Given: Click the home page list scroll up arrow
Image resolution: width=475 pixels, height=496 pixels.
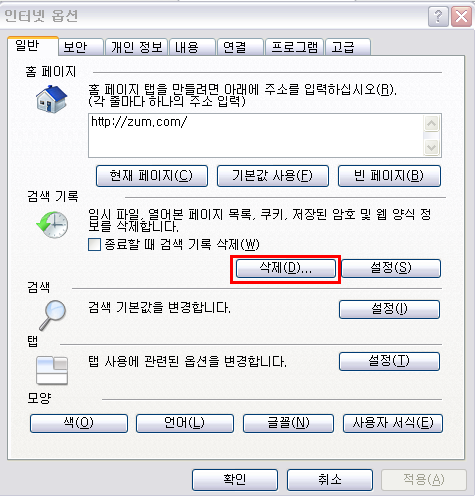Looking at the screenshot, I should [432, 124].
